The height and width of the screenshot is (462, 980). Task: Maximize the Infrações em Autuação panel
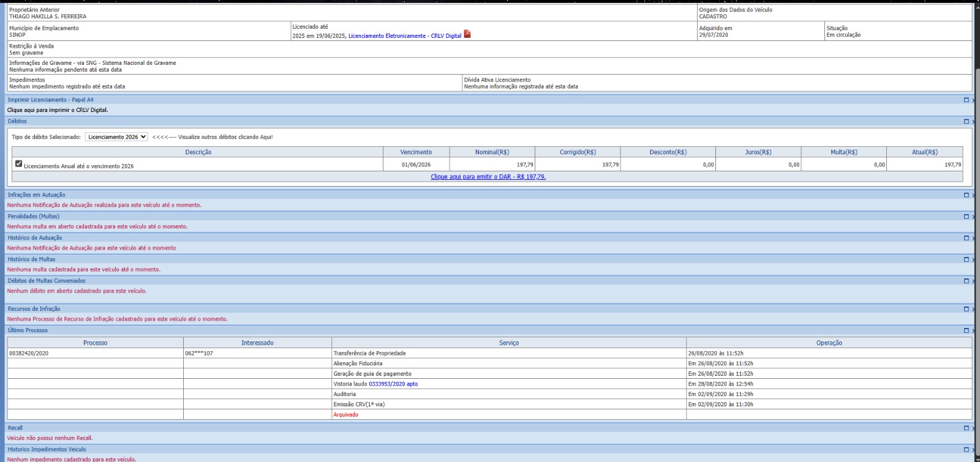coord(967,195)
